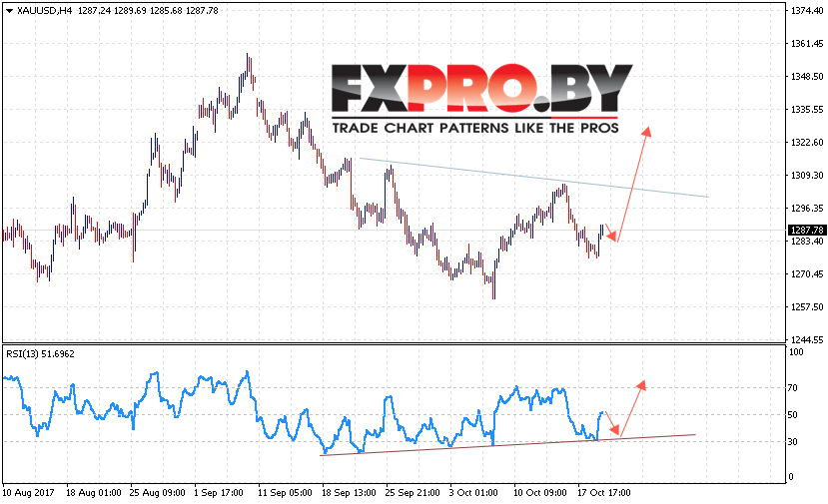828x504 pixels.
Task: Select the 1244.55 price scale value
Action: tap(807, 340)
